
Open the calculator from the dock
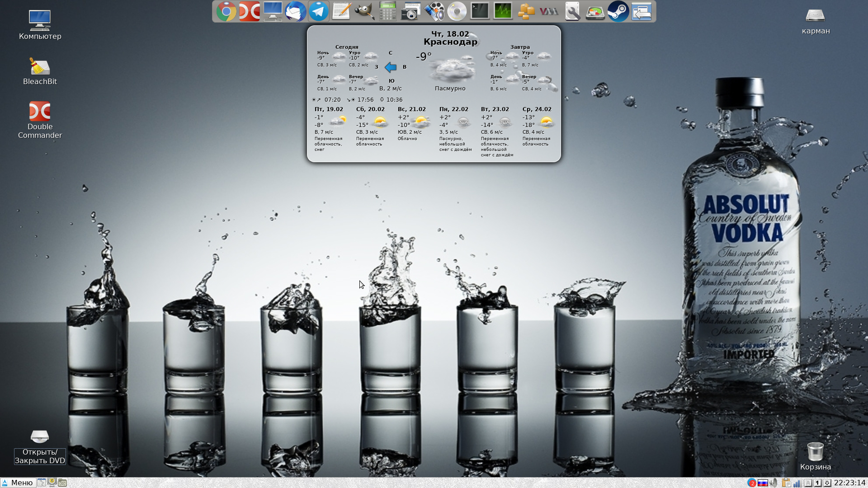click(388, 11)
